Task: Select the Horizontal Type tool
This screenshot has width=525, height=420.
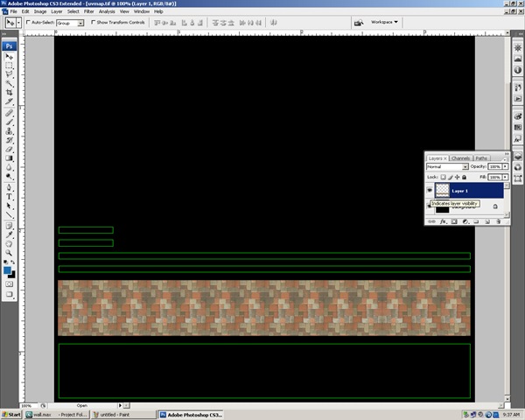Action: [x=9, y=197]
